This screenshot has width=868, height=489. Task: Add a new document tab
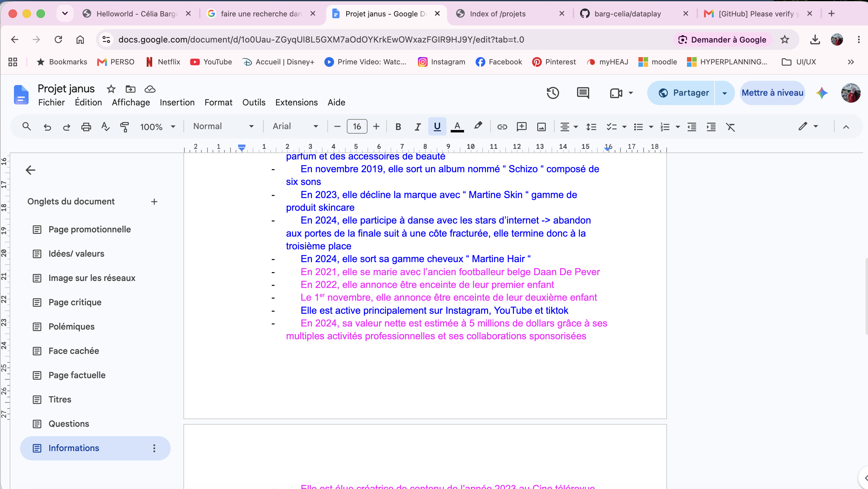coord(154,202)
